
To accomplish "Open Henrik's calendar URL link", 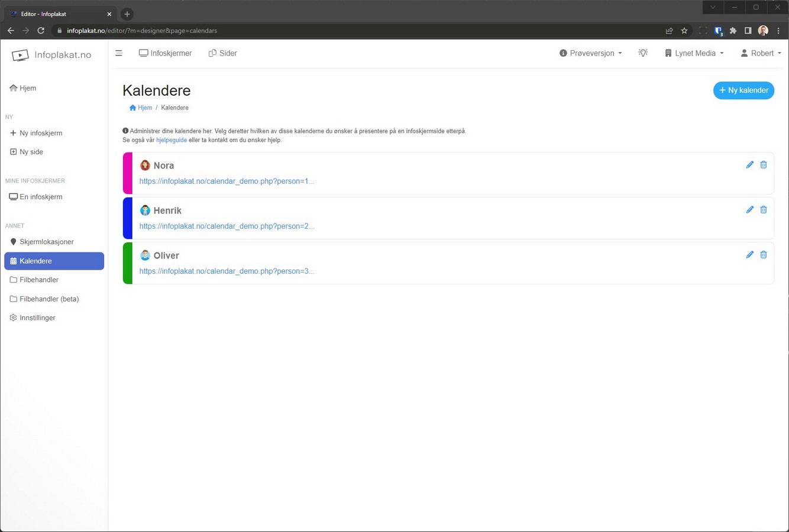I will pos(227,226).
